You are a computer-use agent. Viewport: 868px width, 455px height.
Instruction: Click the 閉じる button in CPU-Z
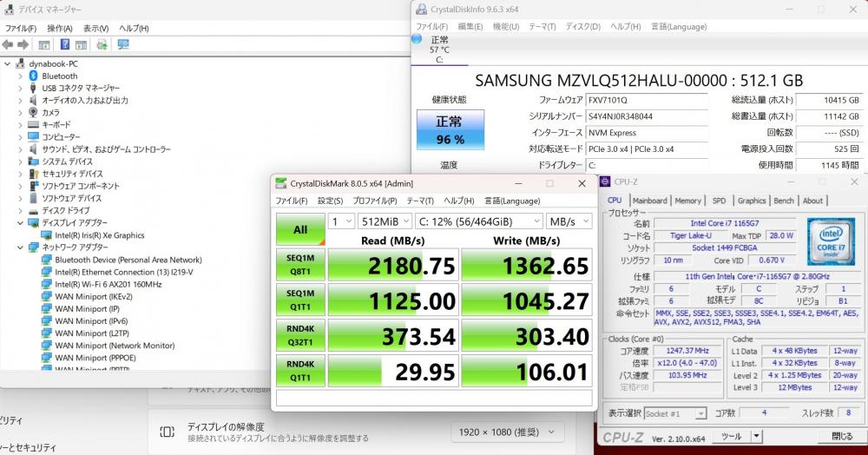tap(842, 436)
